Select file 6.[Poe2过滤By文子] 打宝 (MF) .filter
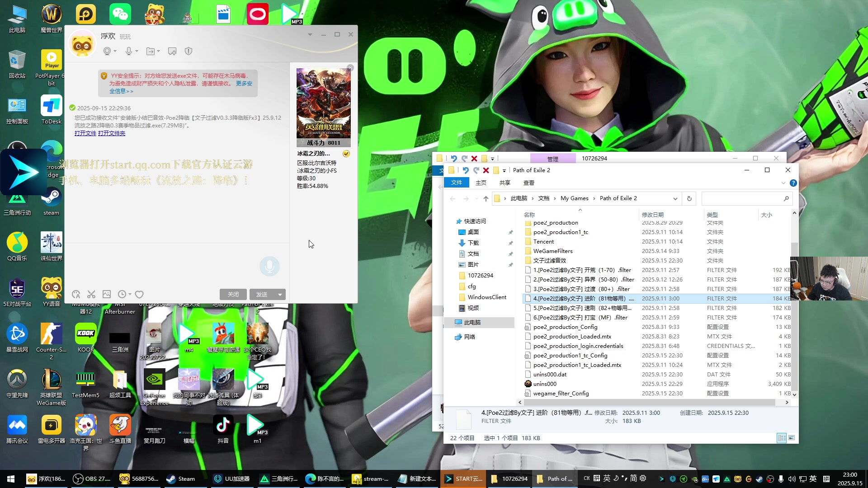 tap(580, 318)
